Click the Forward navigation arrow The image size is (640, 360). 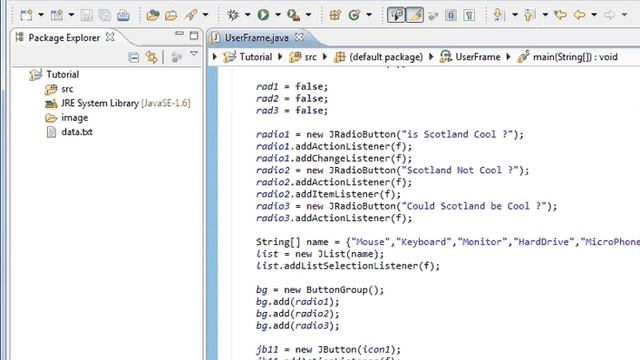tap(609, 15)
